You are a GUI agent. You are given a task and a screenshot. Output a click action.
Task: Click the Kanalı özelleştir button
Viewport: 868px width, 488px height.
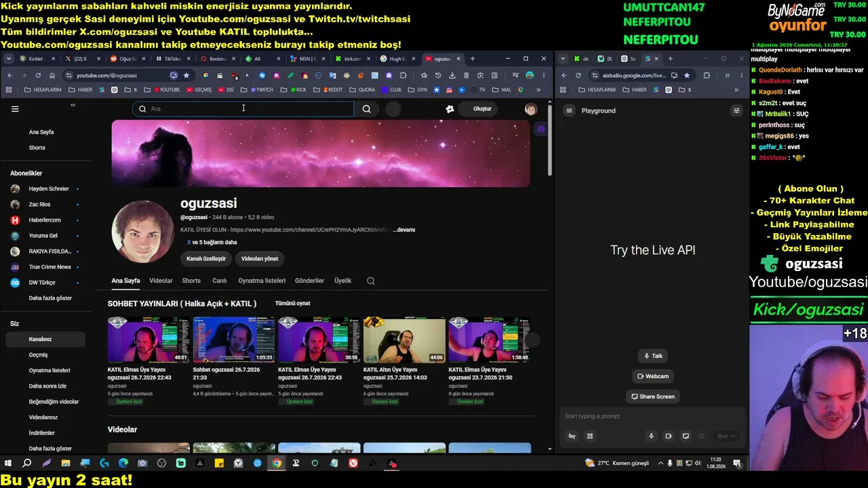coord(206,258)
